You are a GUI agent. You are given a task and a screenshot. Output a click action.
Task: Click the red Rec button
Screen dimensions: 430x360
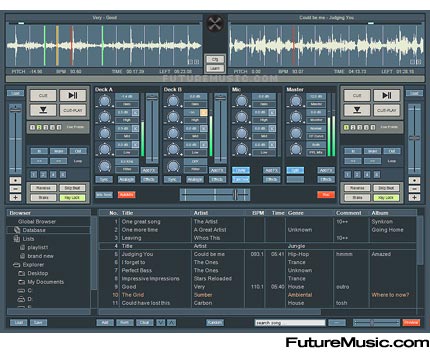pos(326,195)
